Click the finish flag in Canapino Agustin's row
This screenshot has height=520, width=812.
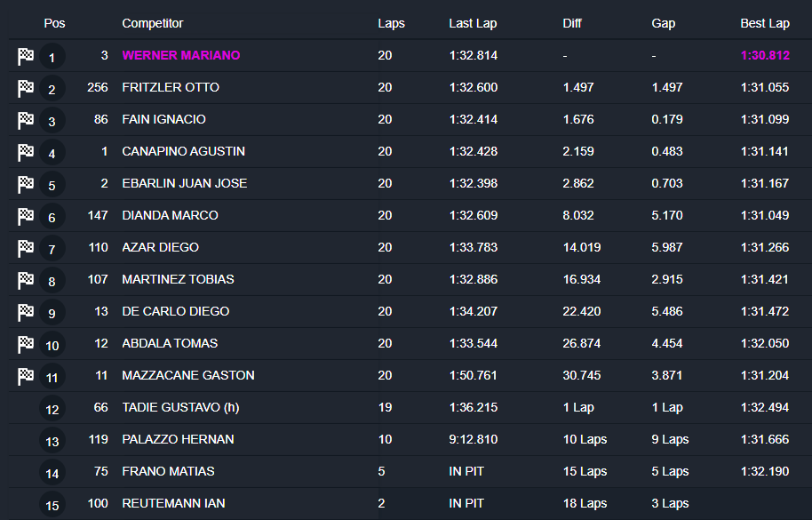[26, 152]
